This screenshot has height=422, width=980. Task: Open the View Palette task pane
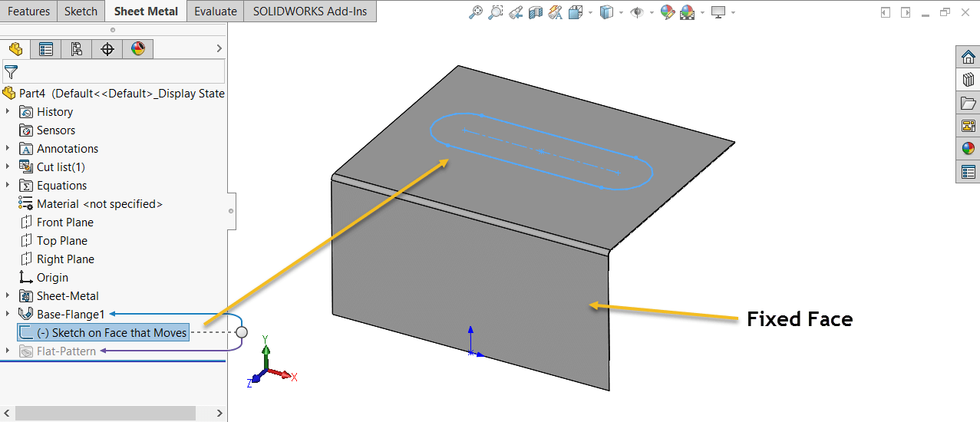(x=968, y=126)
